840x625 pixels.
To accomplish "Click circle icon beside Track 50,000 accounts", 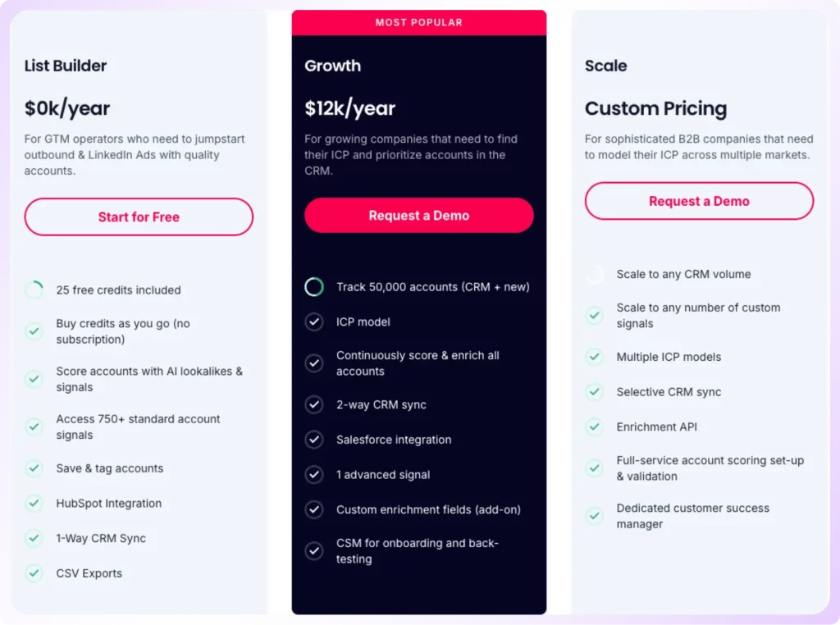I will 314,287.
